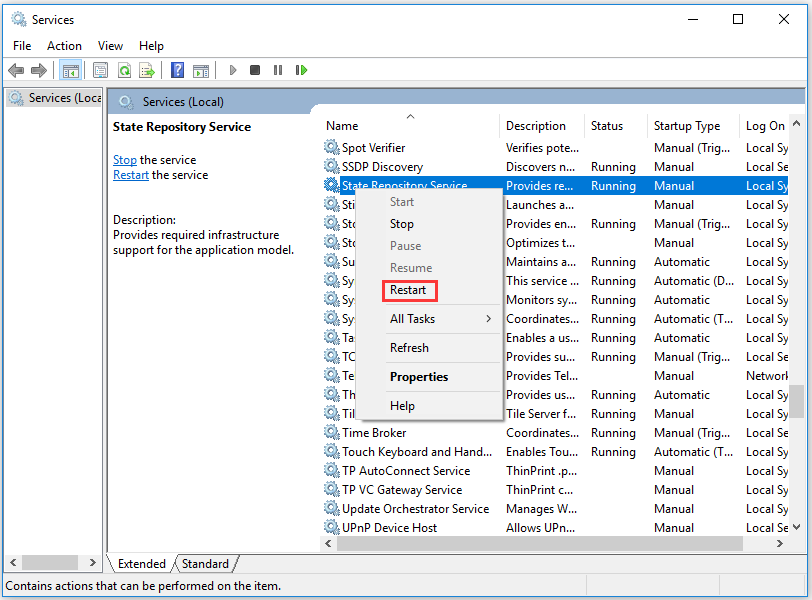Click the gear icon of Spot Verifier
Viewport: 812px width, 600px height.
tap(331, 148)
